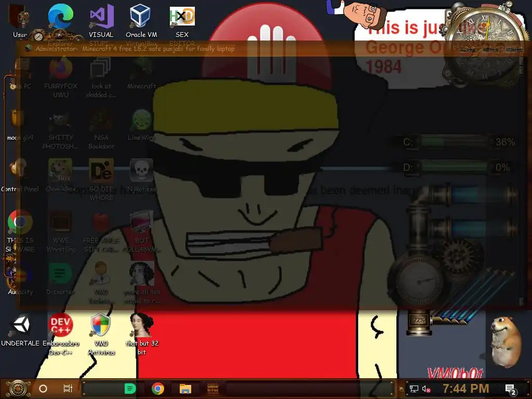Click the 22% gauge gadget
Viewport: 532px width, 399px height.
click(419, 321)
